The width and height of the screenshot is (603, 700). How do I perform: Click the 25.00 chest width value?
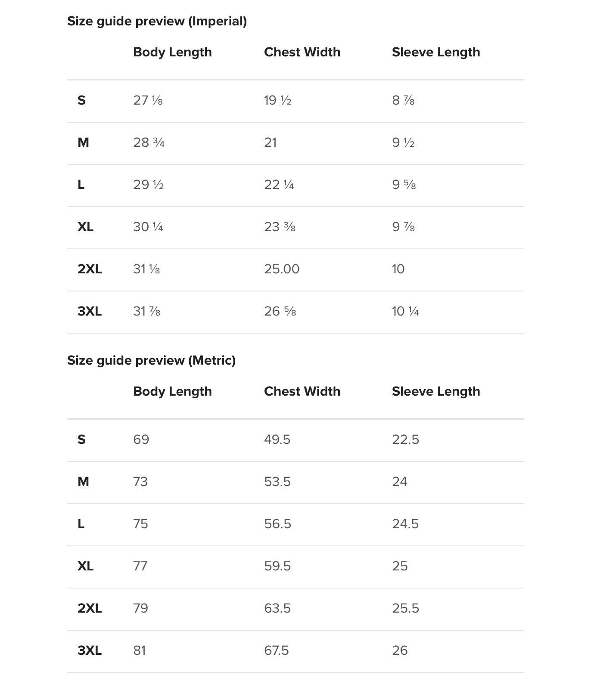point(282,269)
